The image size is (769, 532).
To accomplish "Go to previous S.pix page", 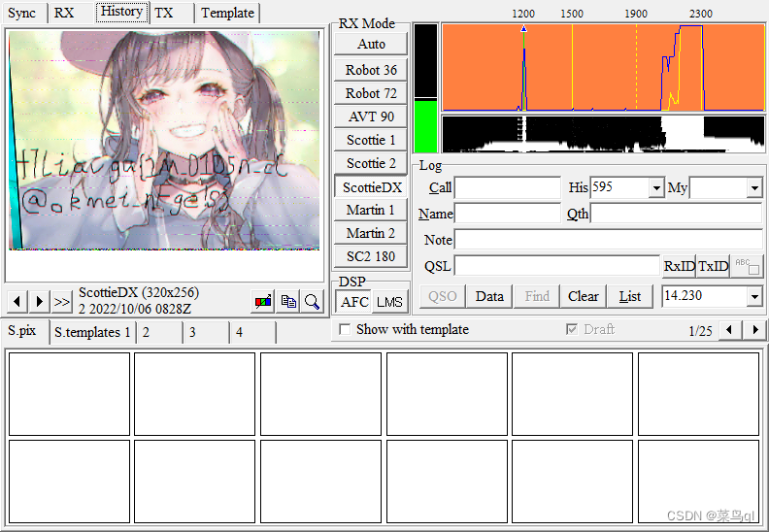I will (x=730, y=329).
